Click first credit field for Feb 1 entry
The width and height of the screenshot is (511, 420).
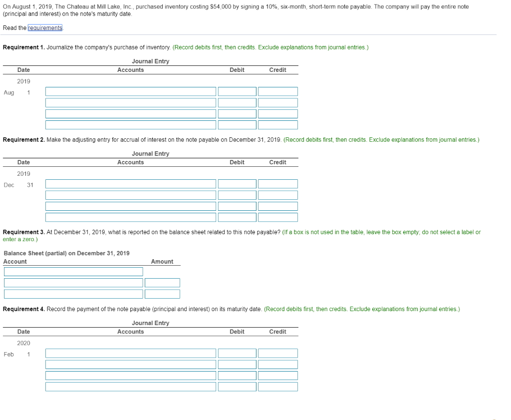pos(278,353)
